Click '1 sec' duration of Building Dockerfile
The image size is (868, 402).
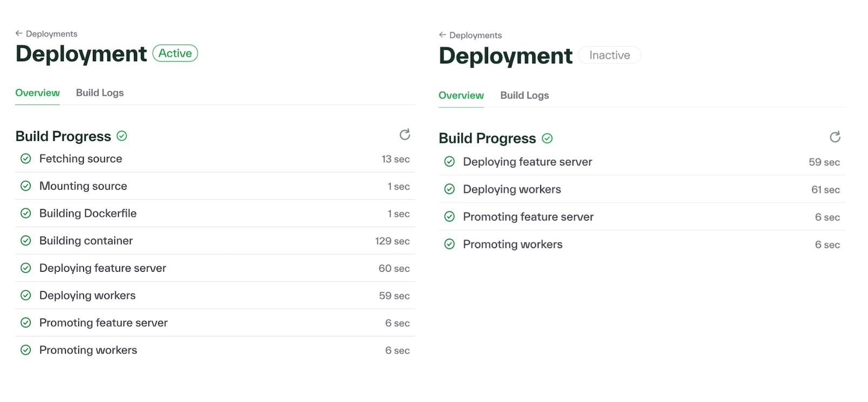coord(398,214)
